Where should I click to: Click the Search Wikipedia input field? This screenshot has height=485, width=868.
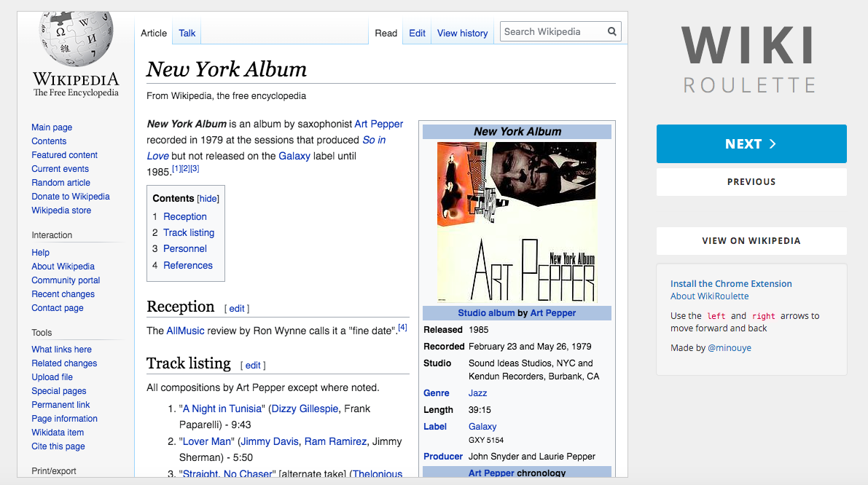[552, 31]
